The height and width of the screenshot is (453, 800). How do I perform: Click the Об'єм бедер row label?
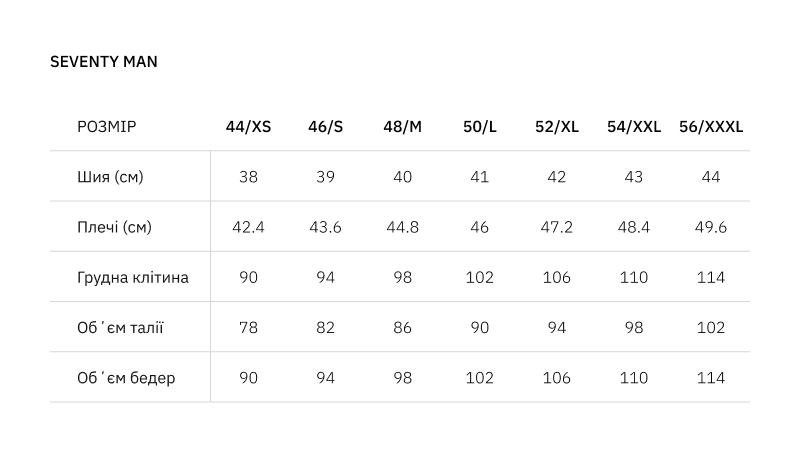[x=126, y=378]
